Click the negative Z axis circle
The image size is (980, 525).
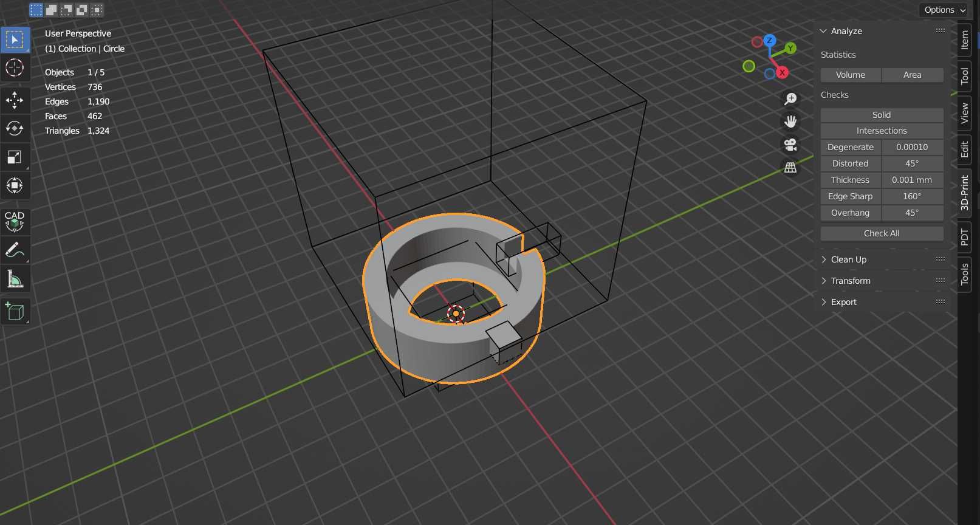pos(770,74)
